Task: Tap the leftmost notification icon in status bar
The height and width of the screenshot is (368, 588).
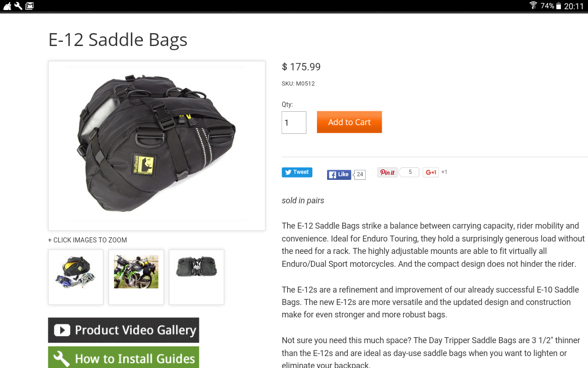Action: pos(7,6)
